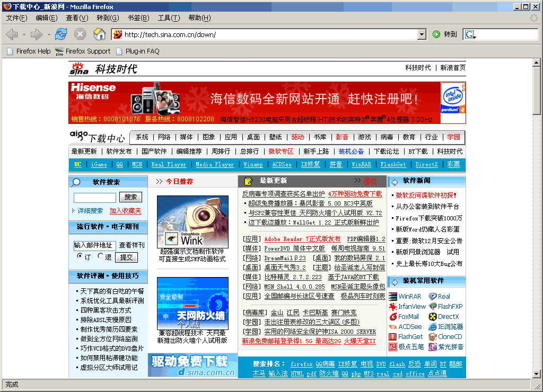
Task: Click the firefox search ranking link
Action: (x=302, y=364)
